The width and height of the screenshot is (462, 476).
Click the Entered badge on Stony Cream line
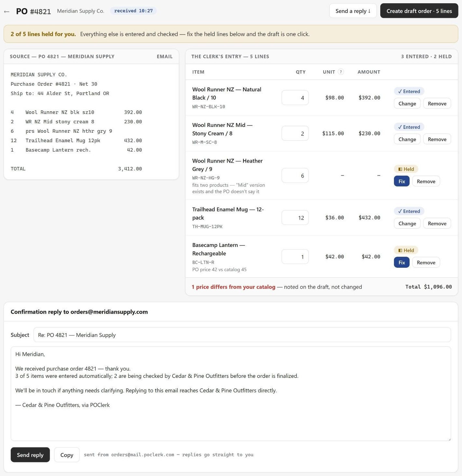pos(409,127)
